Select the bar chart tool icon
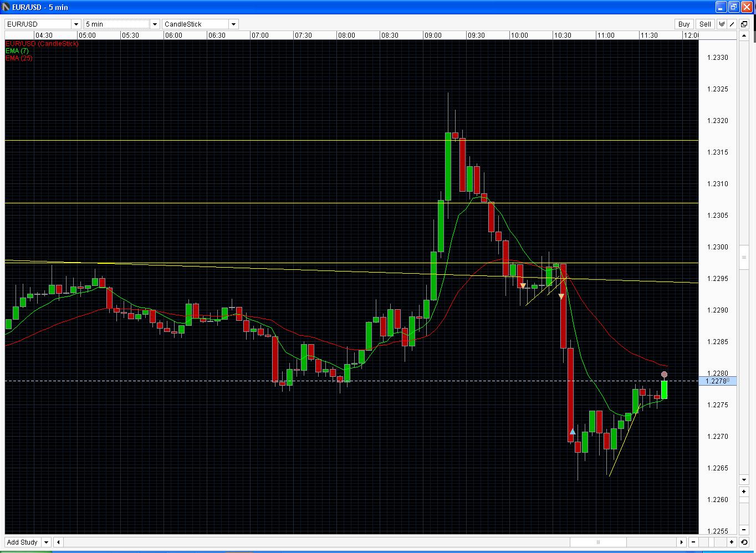Image resolution: width=756 pixels, height=553 pixels. point(722,24)
